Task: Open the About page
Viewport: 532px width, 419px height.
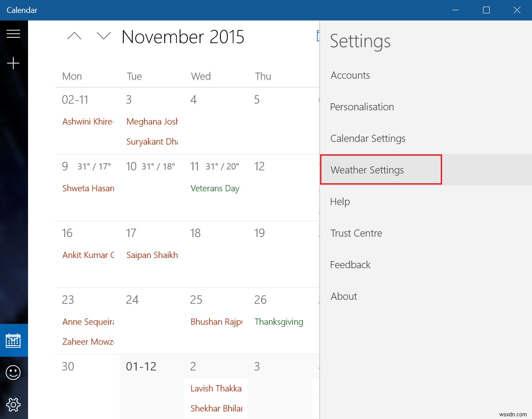Action: pos(344,296)
